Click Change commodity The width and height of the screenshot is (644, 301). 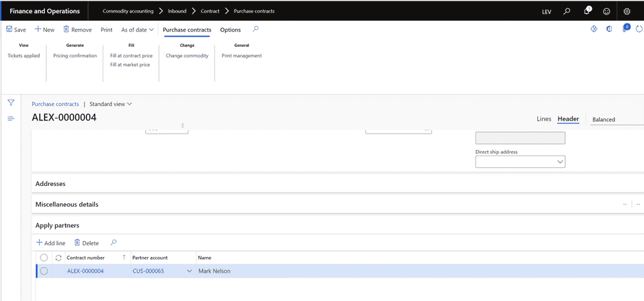(187, 56)
